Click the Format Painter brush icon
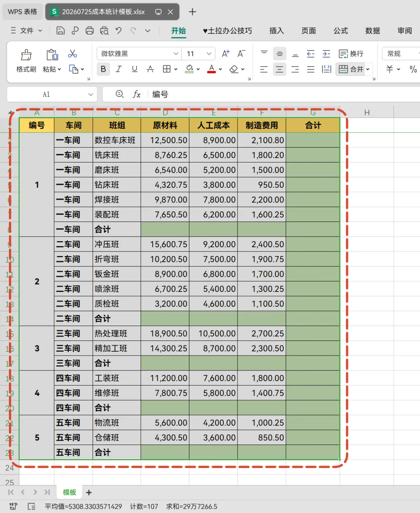The width and height of the screenshot is (420, 513). [26, 55]
